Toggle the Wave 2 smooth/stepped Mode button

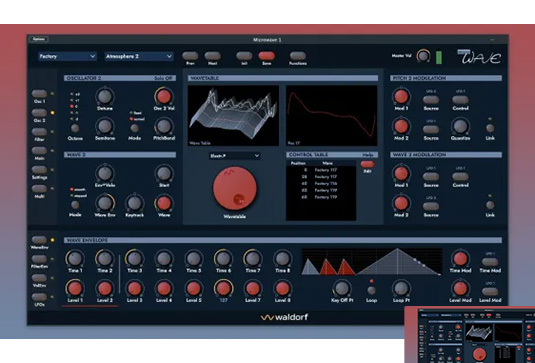click(x=75, y=205)
